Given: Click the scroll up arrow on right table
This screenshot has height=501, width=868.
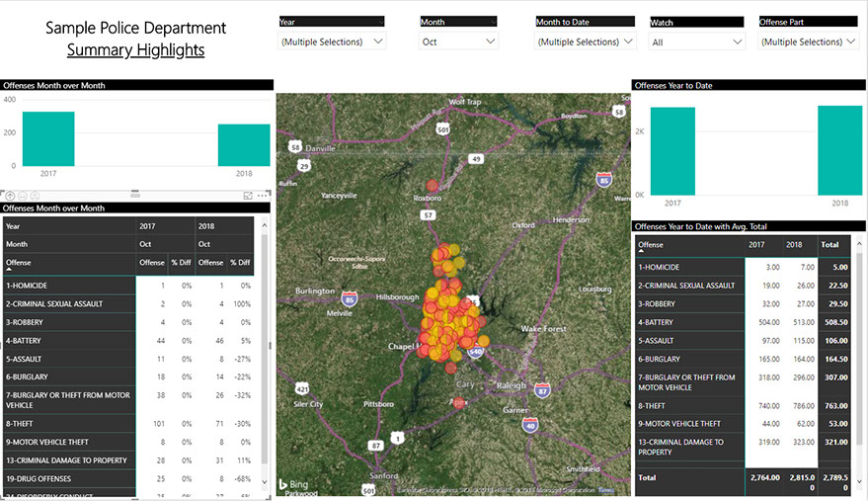Looking at the screenshot, I should pyautogui.click(x=859, y=242).
